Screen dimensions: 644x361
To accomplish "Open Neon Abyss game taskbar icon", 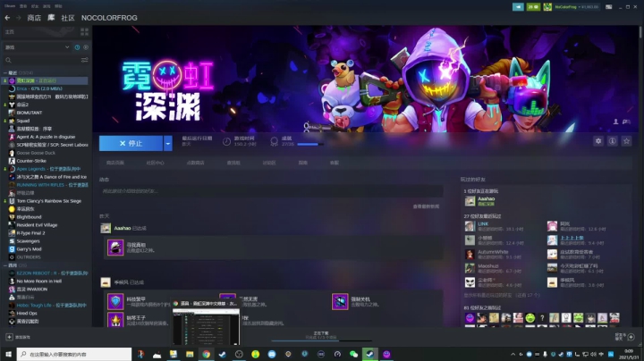I will [x=386, y=354].
